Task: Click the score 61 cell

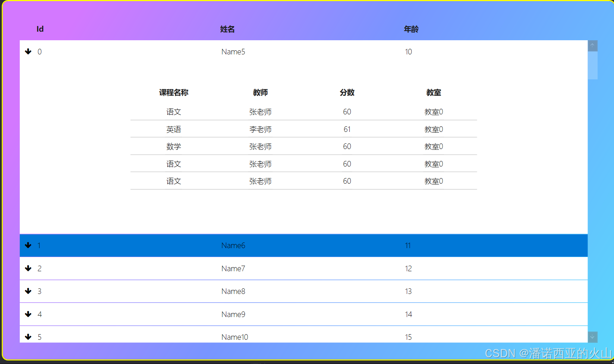Action: tap(347, 129)
